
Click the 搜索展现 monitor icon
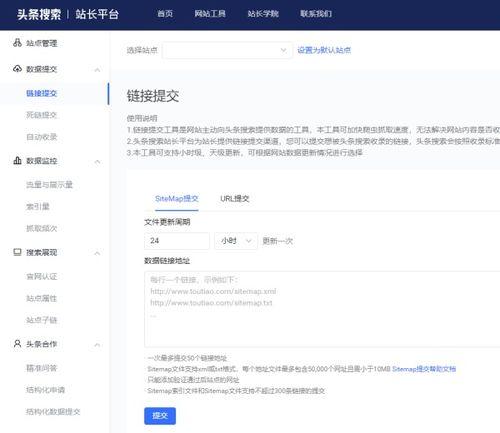17,252
